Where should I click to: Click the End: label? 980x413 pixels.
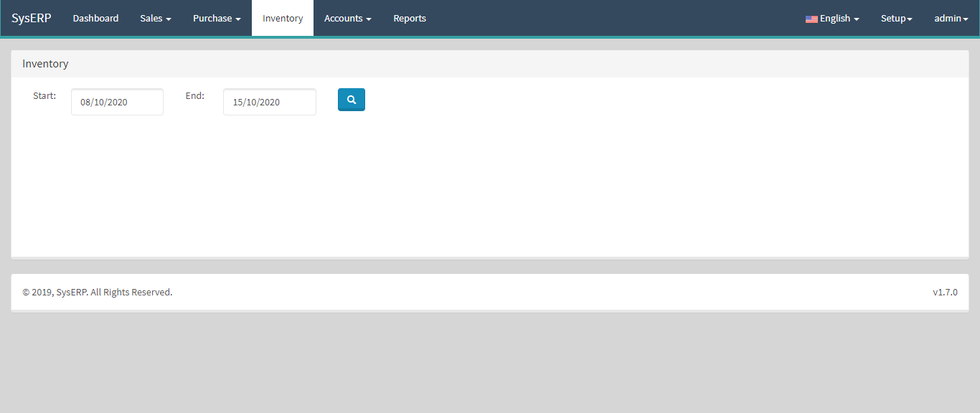(195, 95)
